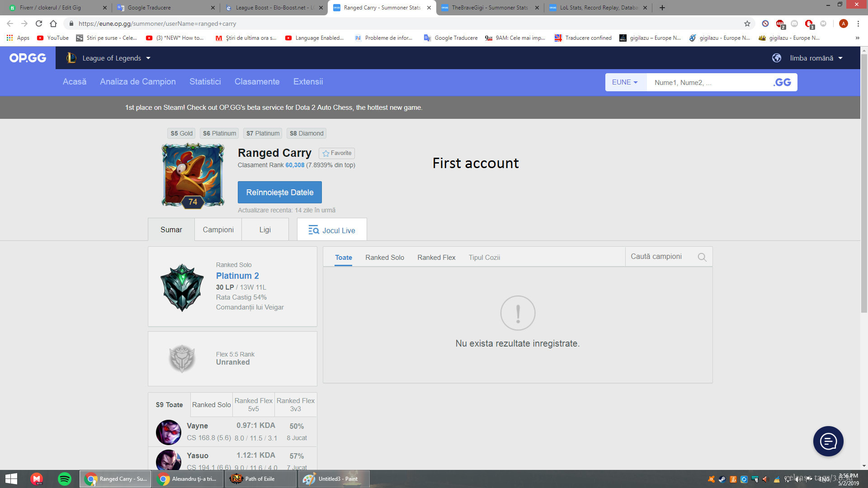
Task: Click the ladder rank 60,308 link
Action: tap(295, 165)
